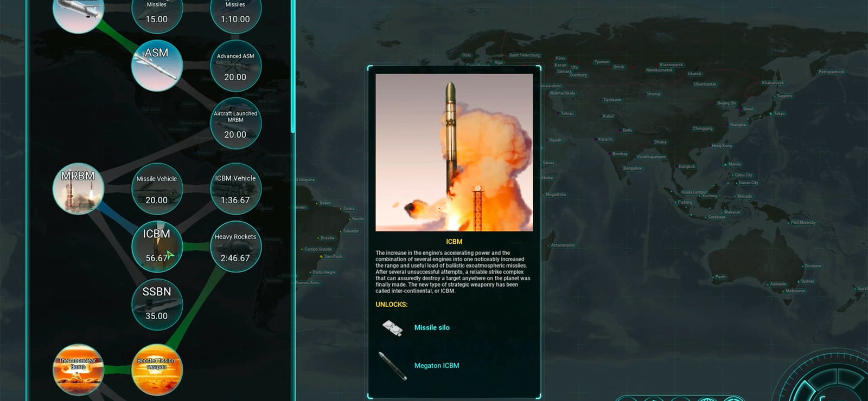Viewport: 868px width, 401px height.
Task: Choose the Missile Vehicle research node
Action: [x=157, y=189]
